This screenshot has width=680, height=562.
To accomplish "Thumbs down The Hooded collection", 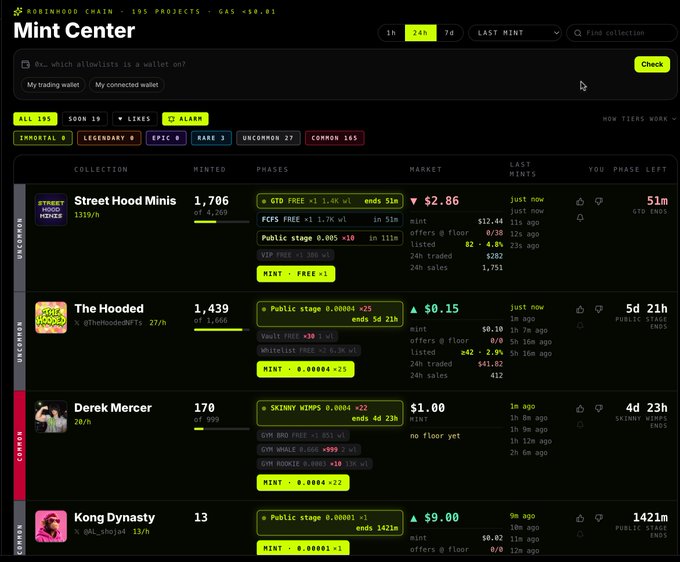I will pos(599,310).
